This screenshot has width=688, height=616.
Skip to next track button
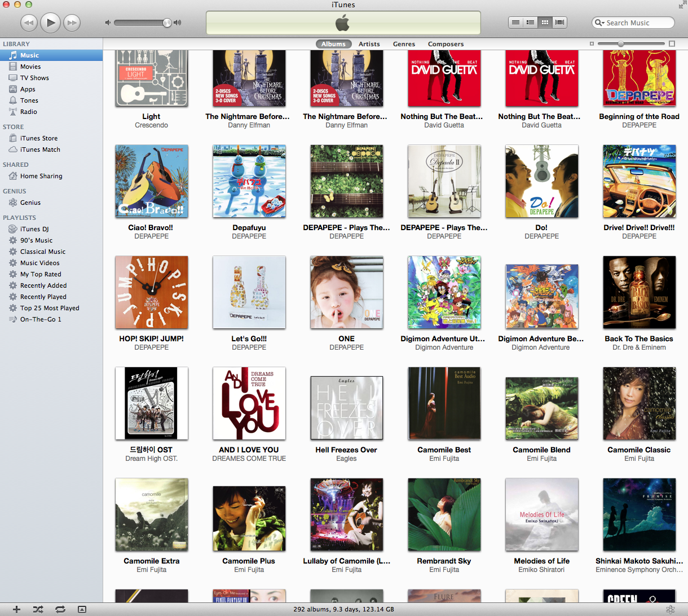[x=72, y=23]
